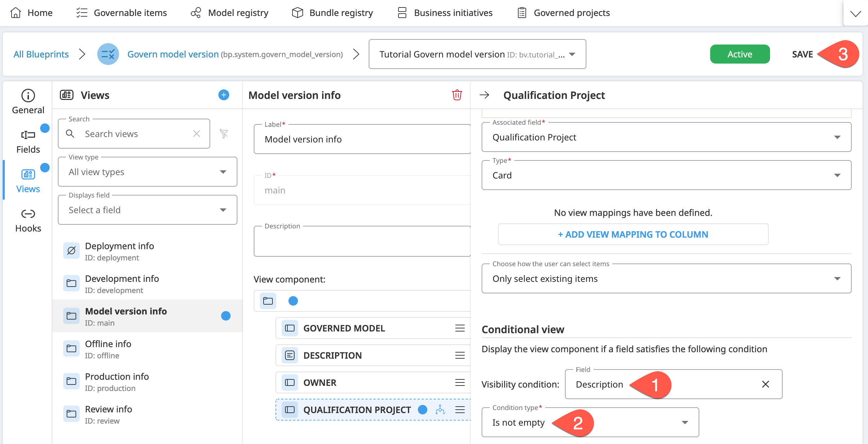Click the SAVE button
This screenshot has width=868, height=444.
[802, 54]
